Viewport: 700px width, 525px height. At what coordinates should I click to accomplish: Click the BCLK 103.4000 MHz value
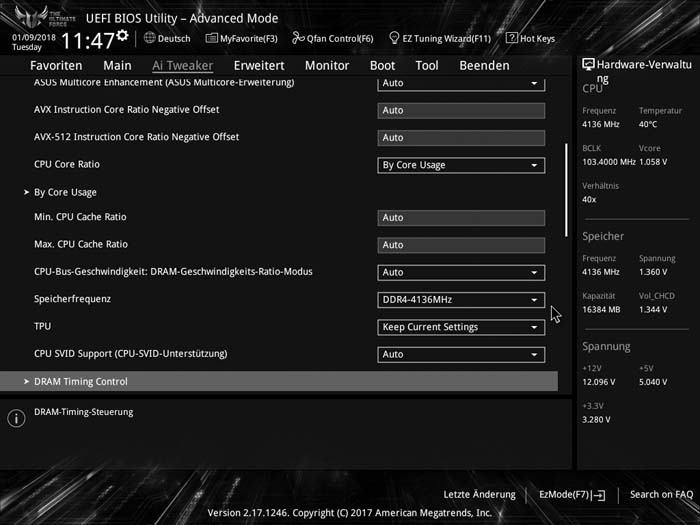[609, 162]
